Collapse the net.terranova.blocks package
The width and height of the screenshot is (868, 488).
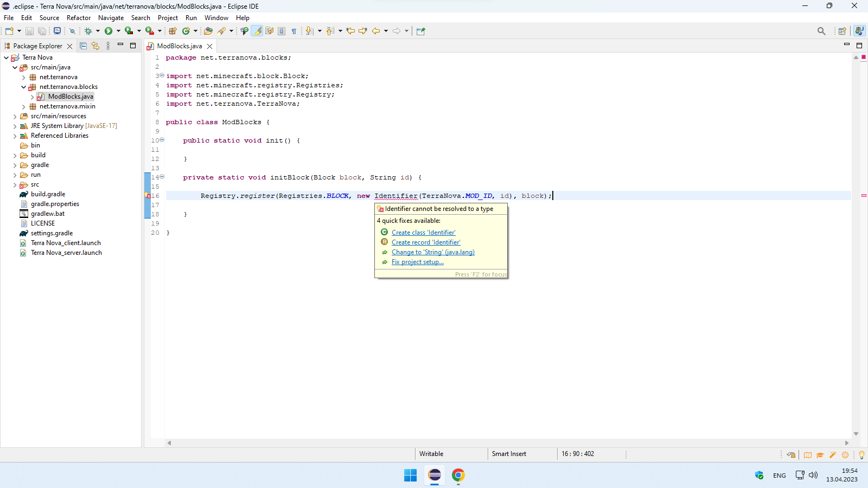(23, 87)
